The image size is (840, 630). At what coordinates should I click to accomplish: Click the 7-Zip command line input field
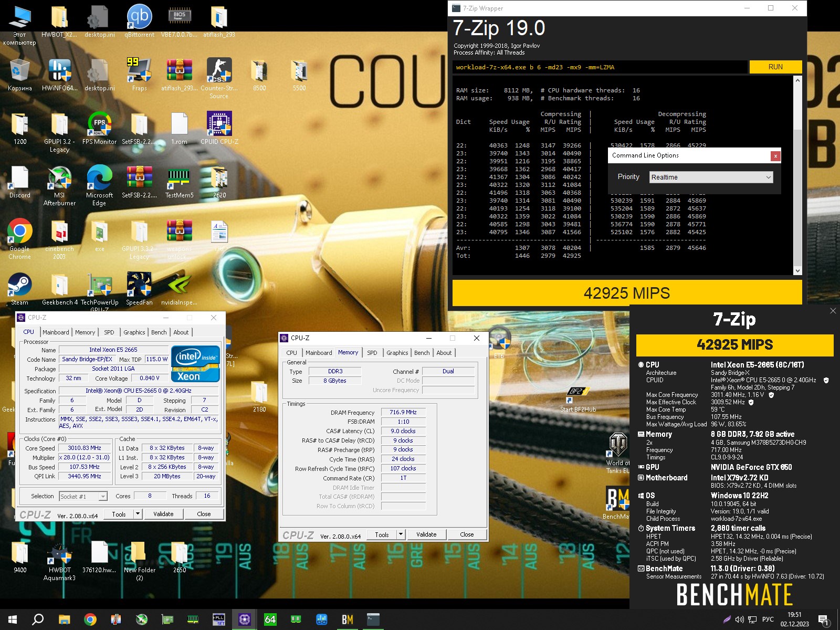600,67
